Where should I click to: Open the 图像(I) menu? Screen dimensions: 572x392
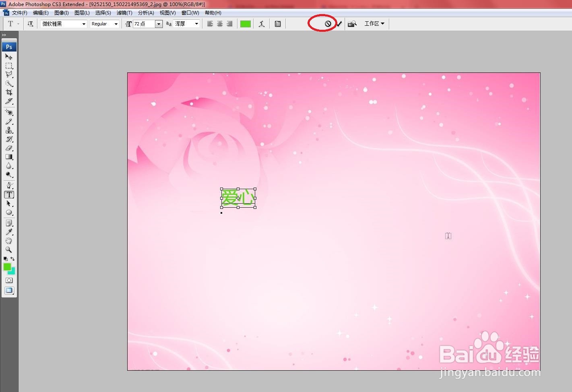pyautogui.click(x=62, y=13)
